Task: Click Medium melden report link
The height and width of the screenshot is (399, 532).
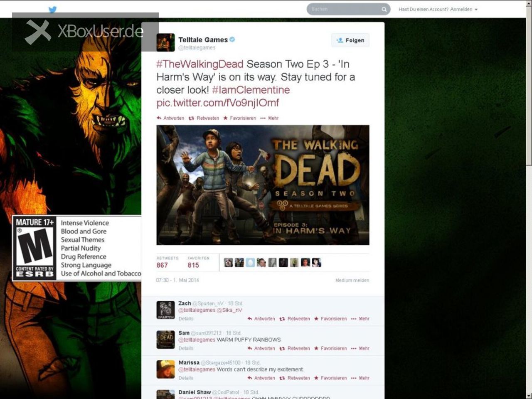Action: (x=352, y=281)
